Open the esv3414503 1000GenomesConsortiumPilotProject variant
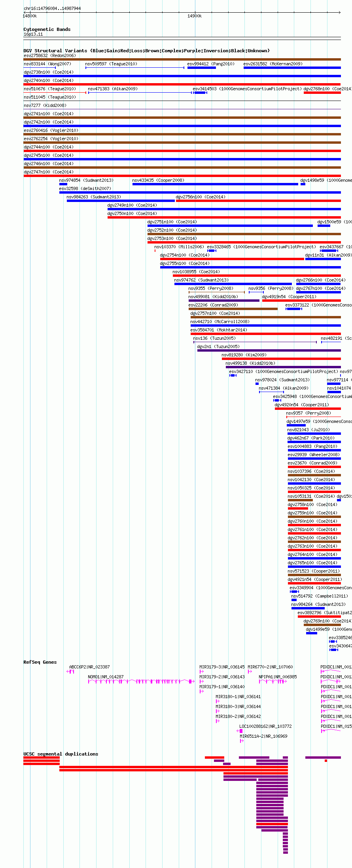Viewport: 352px width, 868px height. [x=200, y=93]
